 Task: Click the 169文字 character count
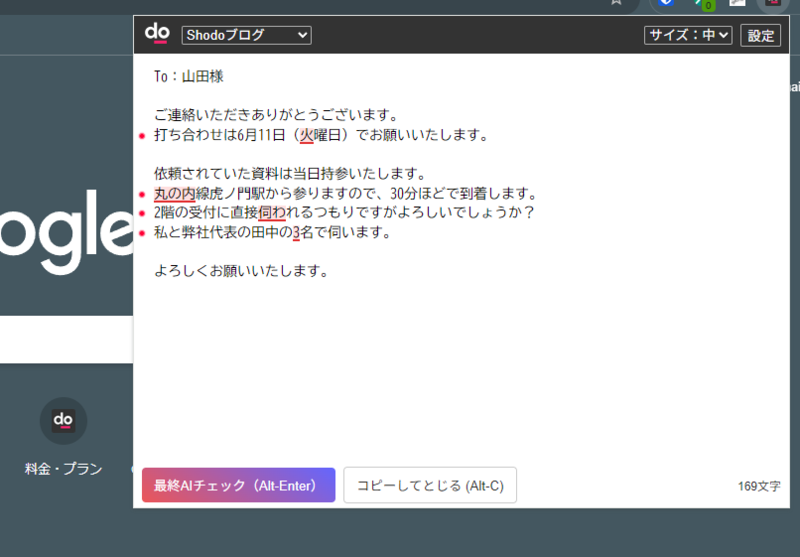click(x=759, y=486)
